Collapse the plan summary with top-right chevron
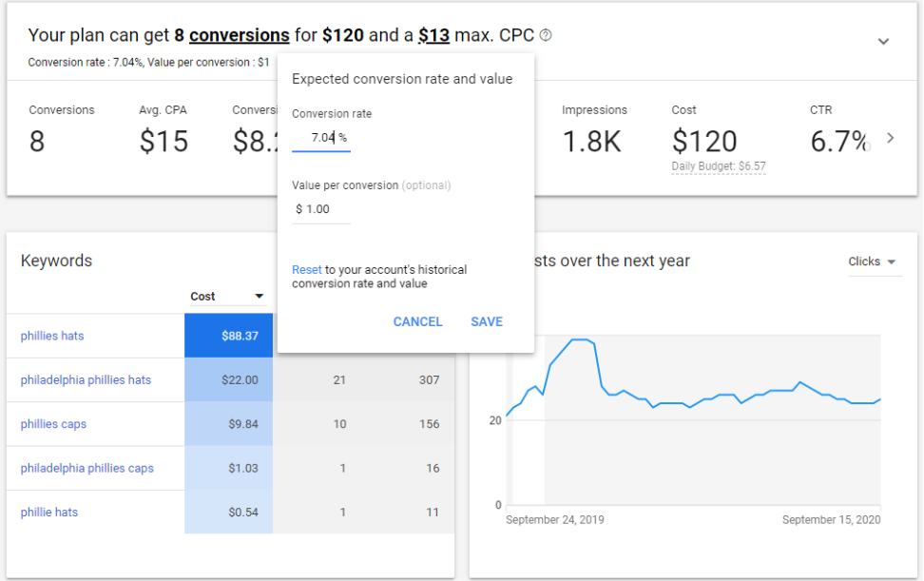 click(x=883, y=42)
